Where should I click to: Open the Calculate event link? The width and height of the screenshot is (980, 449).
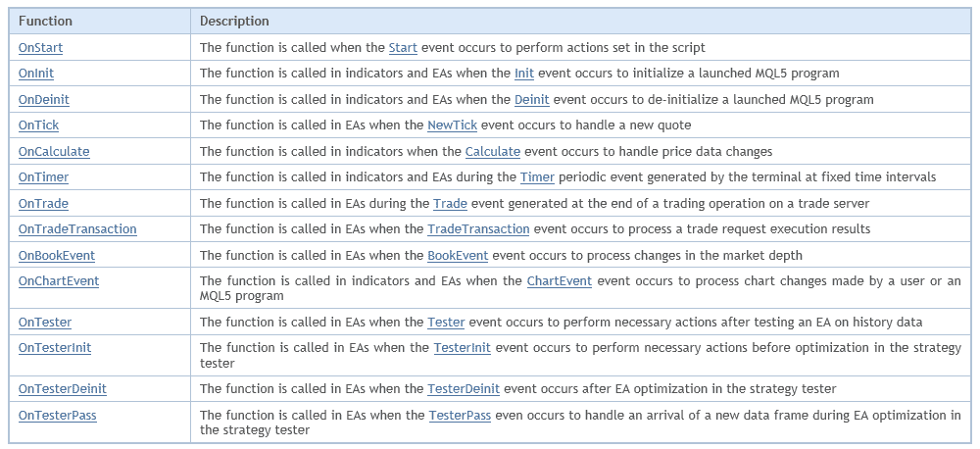point(493,151)
